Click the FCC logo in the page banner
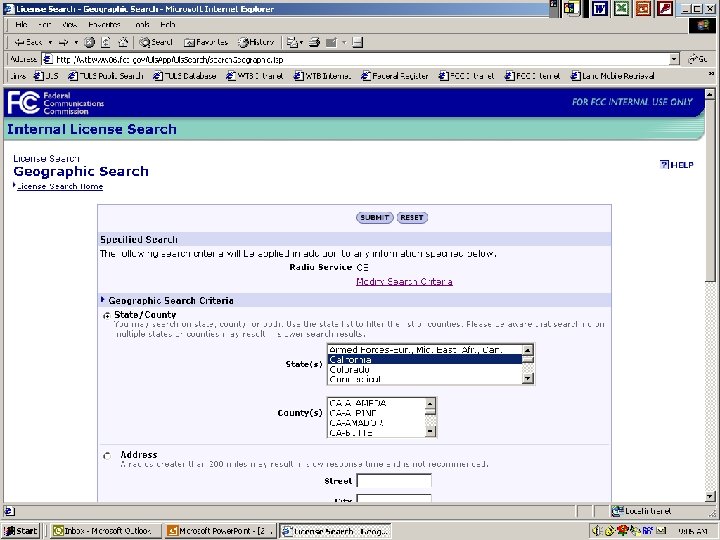 (23, 102)
